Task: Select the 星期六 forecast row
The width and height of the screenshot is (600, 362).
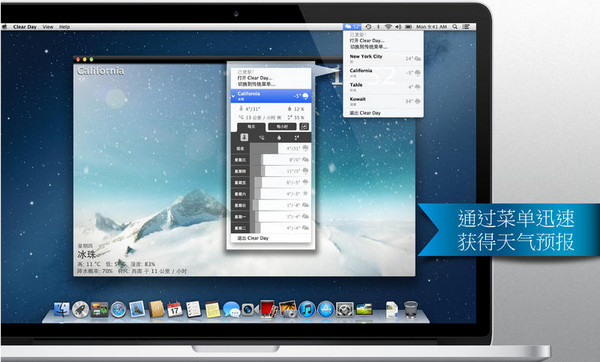Action: [x=271, y=194]
